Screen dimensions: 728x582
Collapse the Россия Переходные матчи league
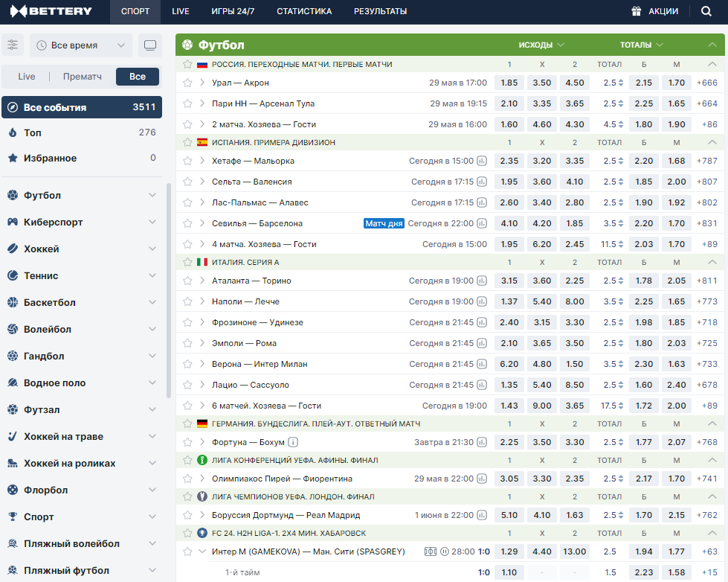pos(712,64)
